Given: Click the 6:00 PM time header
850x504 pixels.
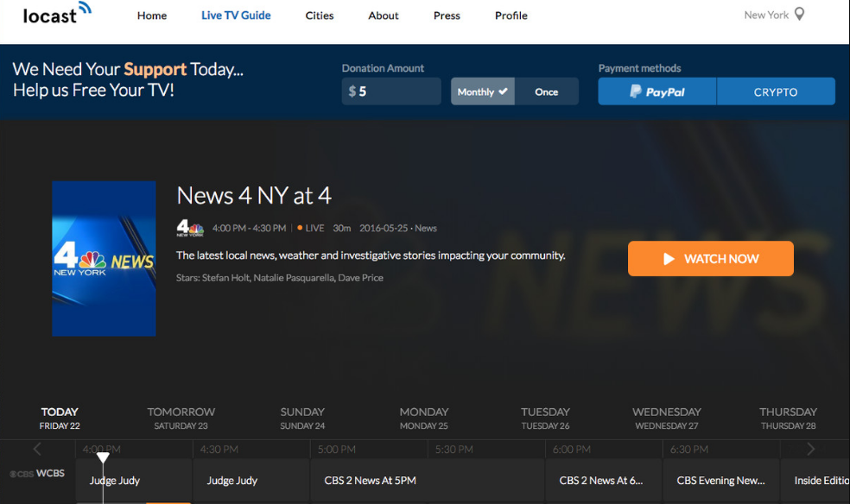Looking at the screenshot, I should [x=572, y=450].
